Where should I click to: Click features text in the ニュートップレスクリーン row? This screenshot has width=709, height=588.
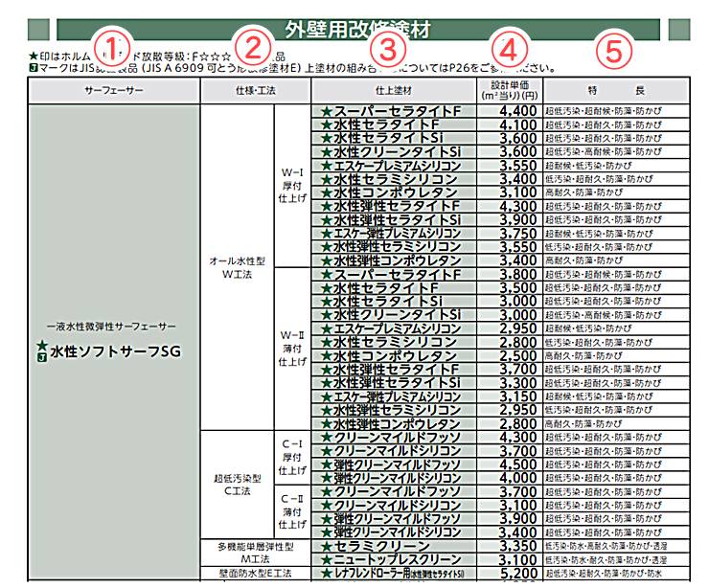pyautogui.click(x=606, y=560)
